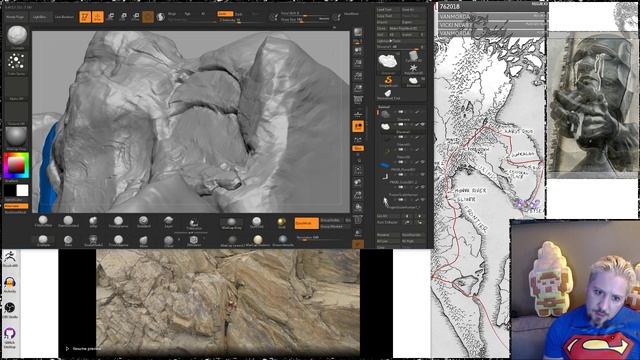Toggle the orange Draw mode button
640x360 pixels.
pos(98,17)
